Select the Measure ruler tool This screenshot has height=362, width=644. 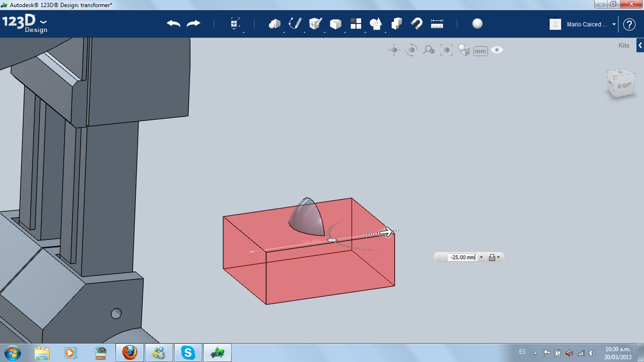(x=437, y=24)
